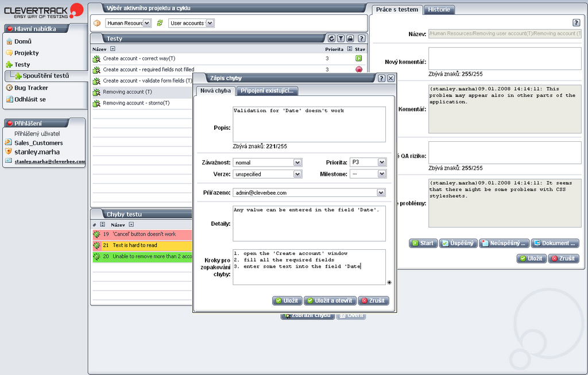
Task: Click sort icon beside Název column in Testy
Action: (113, 49)
